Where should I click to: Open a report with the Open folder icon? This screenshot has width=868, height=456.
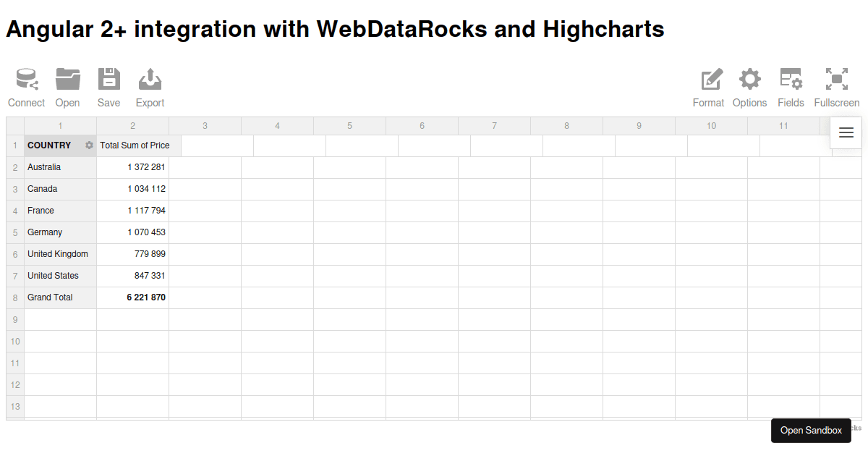click(x=68, y=80)
